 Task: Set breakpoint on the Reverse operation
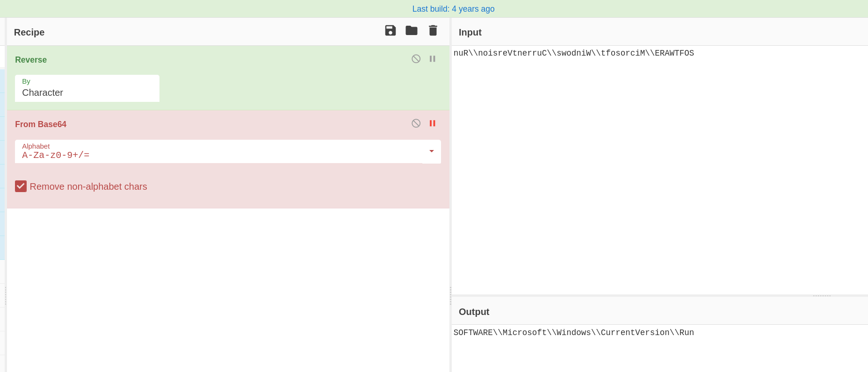[433, 59]
